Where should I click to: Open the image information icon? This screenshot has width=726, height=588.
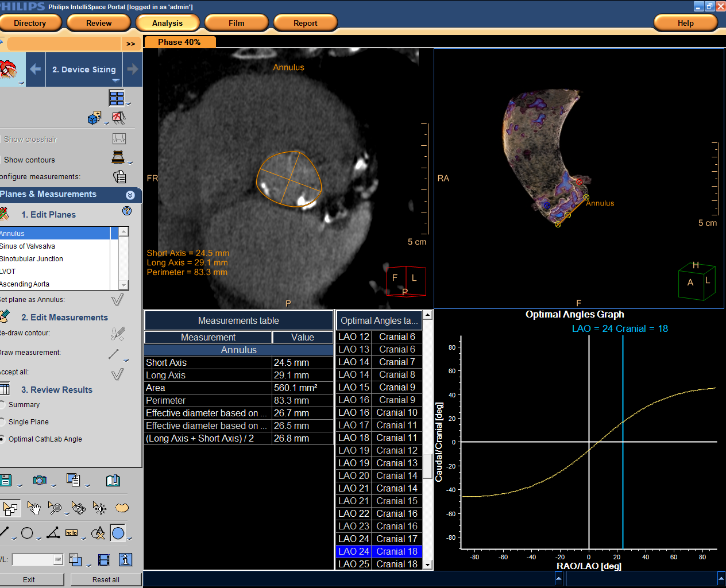coord(126,559)
